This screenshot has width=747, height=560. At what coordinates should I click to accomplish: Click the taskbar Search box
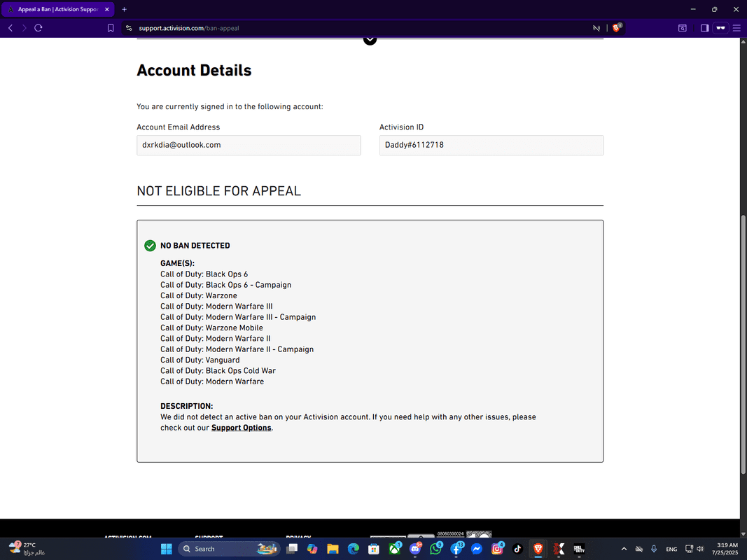click(x=229, y=549)
